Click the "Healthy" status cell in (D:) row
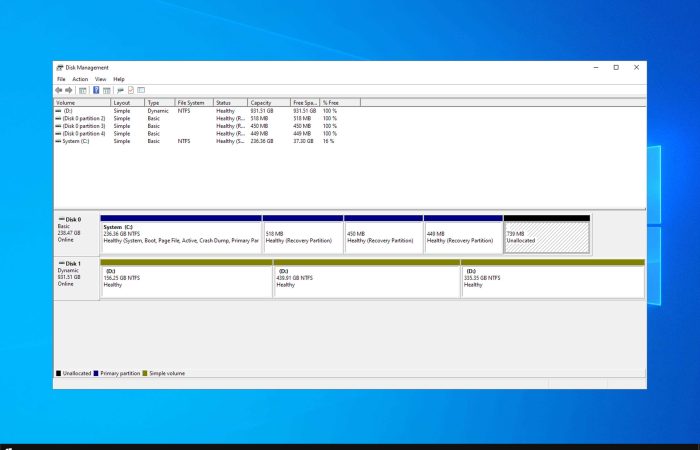This screenshot has height=450, width=700. (x=225, y=111)
